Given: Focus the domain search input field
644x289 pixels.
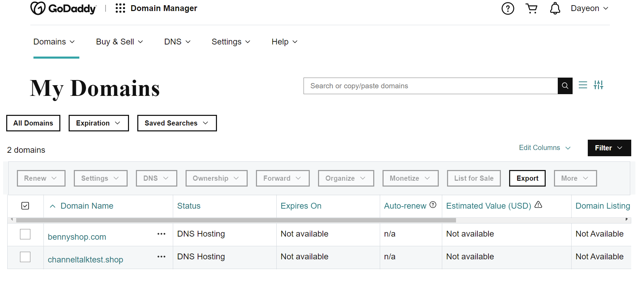Looking at the screenshot, I should [x=430, y=86].
